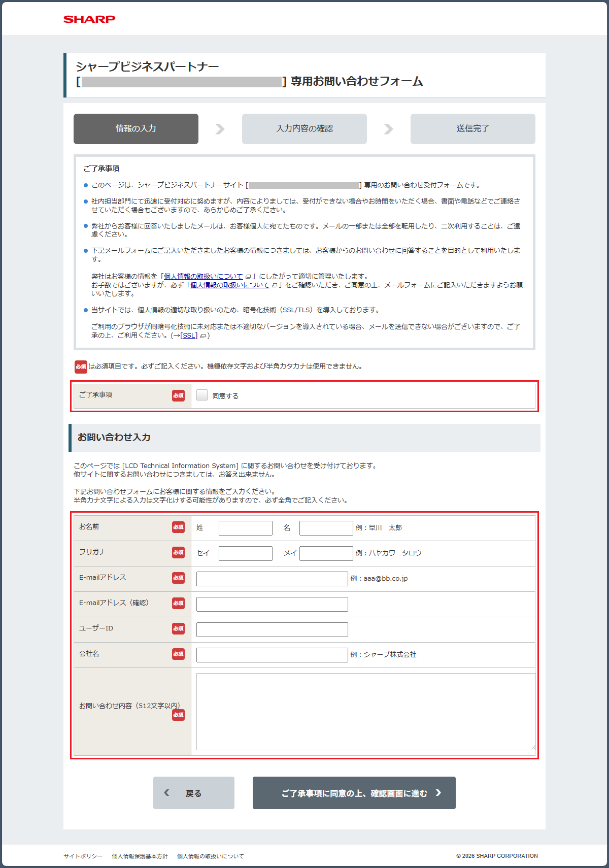609x868 pixels.
Task: Click the お問い合わせ入力 section heading
Action: (x=114, y=437)
